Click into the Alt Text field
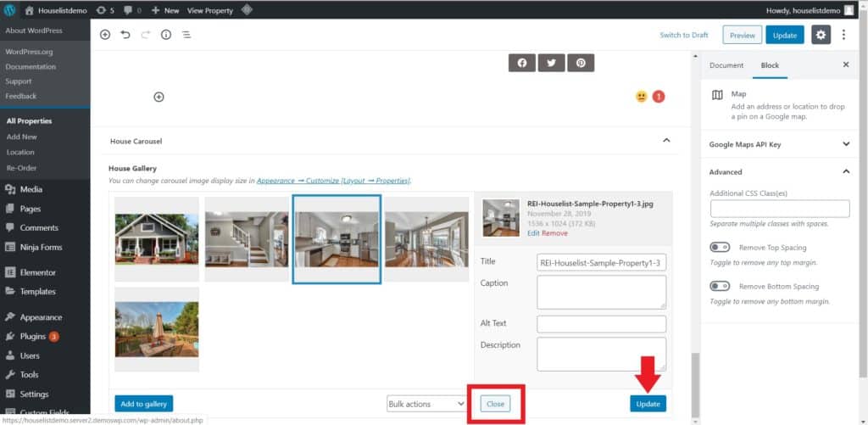868x425 pixels. coord(602,324)
